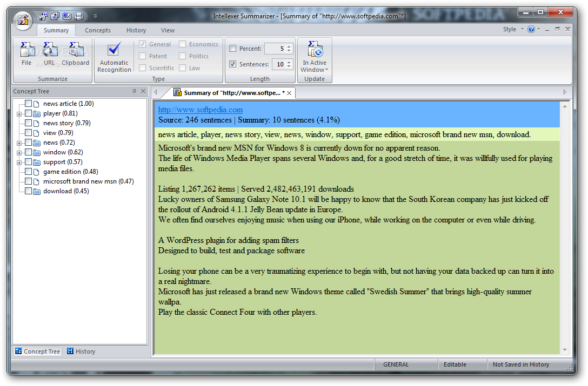Image resolution: width=588 pixels, height=386 pixels.
Task: Click the window (0.62) folder icon
Action: click(x=37, y=153)
